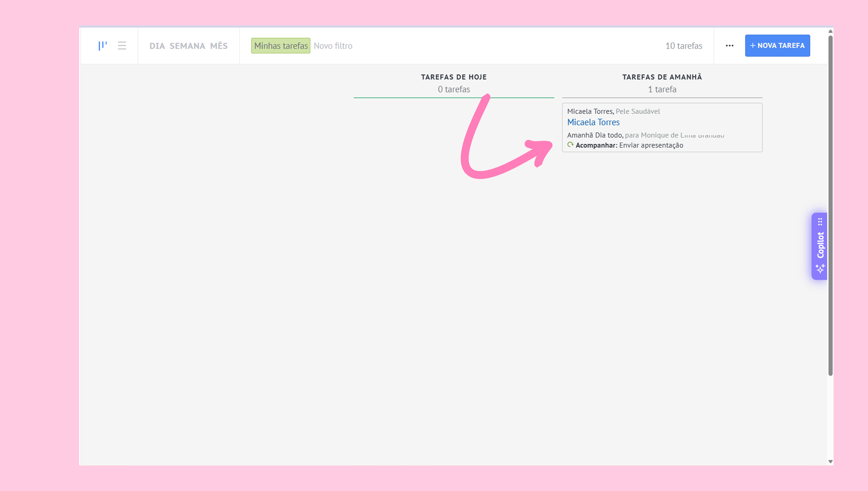The height and width of the screenshot is (491, 868).
Task: Click the scrollbar up arrow
Action: [830, 31]
